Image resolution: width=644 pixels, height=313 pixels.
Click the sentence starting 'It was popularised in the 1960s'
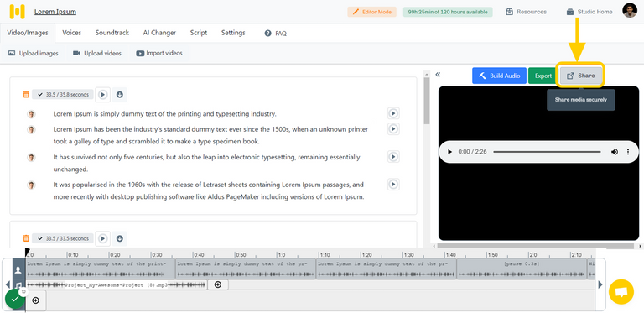[209, 190]
